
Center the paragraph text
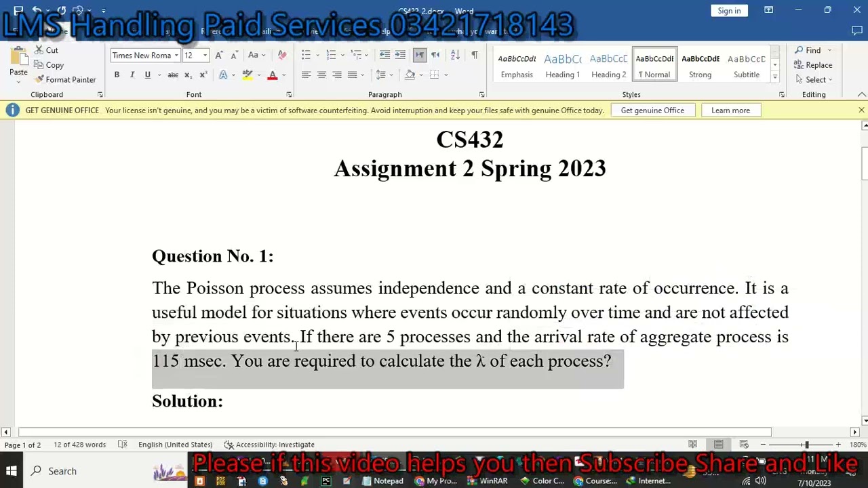[x=321, y=75]
